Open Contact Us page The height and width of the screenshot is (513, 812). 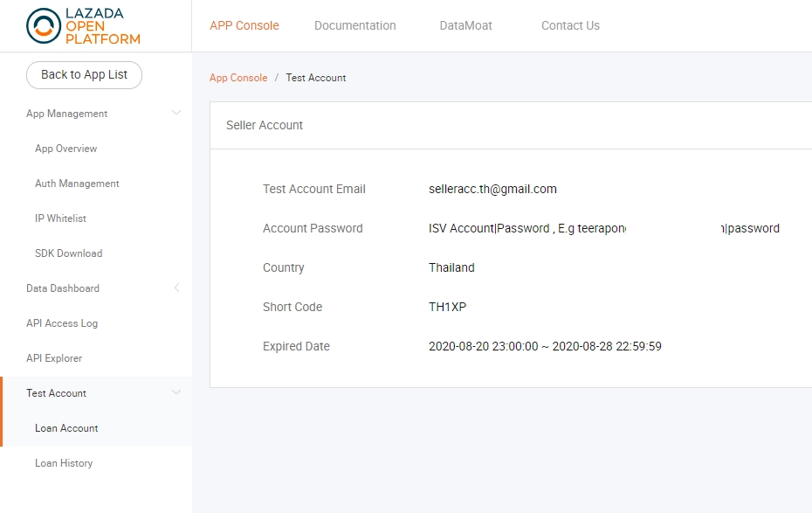[x=570, y=25]
